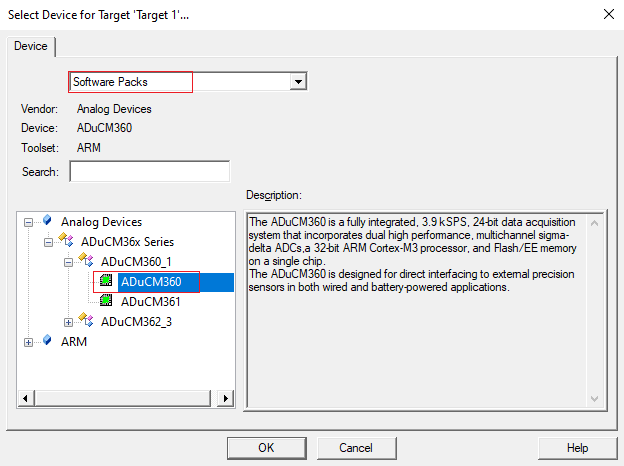The image size is (624, 466).
Task: Select the ADuCM36x Series tree label
Action: point(127,242)
